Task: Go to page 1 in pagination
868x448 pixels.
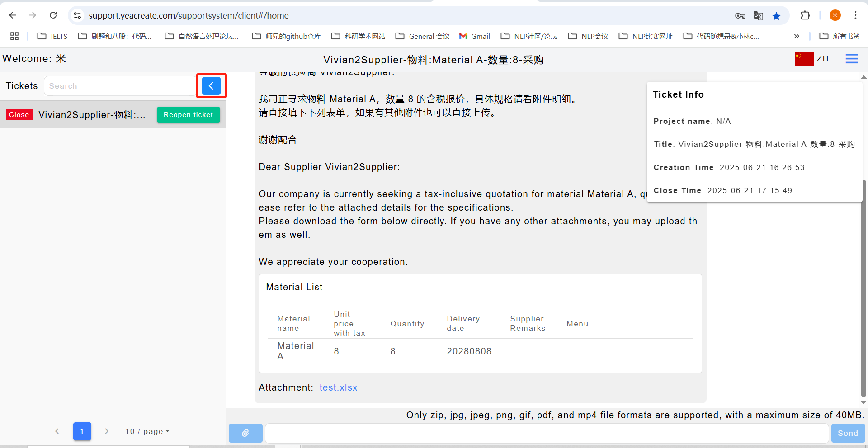Action: tap(82, 431)
